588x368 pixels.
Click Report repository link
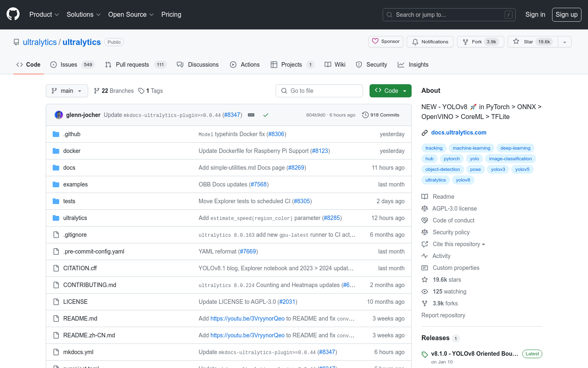tap(443, 315)
